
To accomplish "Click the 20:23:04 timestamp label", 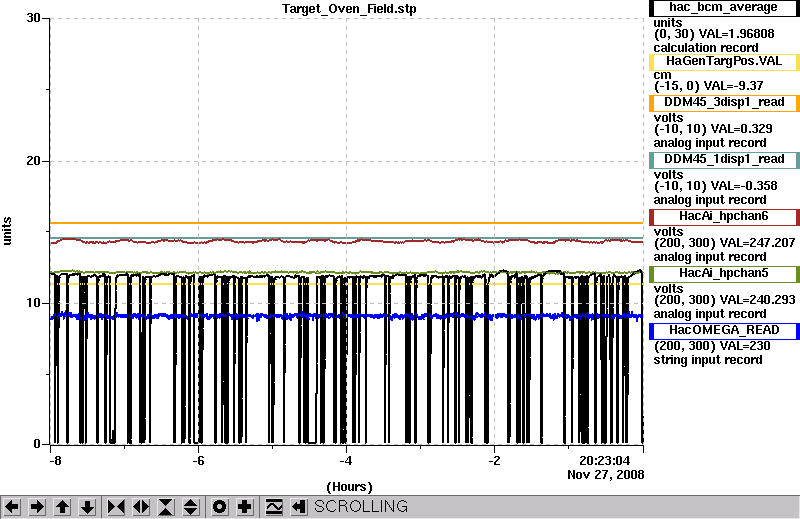I will [605, 461].
